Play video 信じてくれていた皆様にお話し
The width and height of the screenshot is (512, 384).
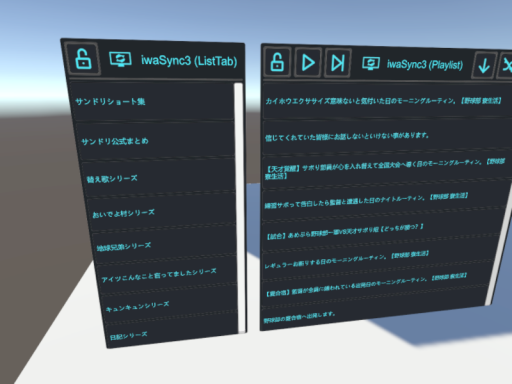pos(387,135)
